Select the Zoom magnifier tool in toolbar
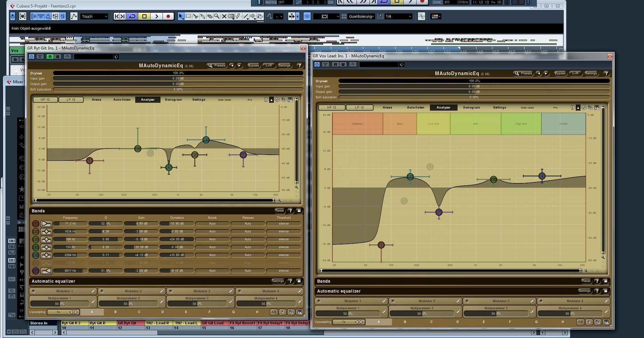Viewport: 644px width, 338px height. [217, 16]
